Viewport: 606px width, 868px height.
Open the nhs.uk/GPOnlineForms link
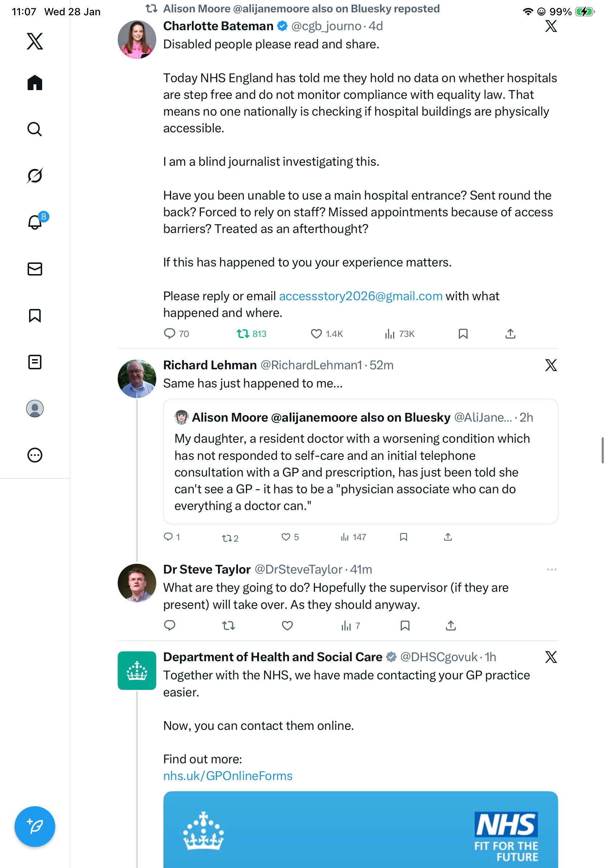coord(228,776)
